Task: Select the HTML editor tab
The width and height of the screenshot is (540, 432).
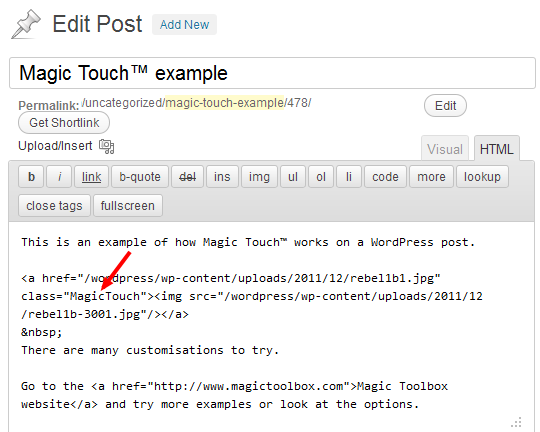Action: (497, 149)
